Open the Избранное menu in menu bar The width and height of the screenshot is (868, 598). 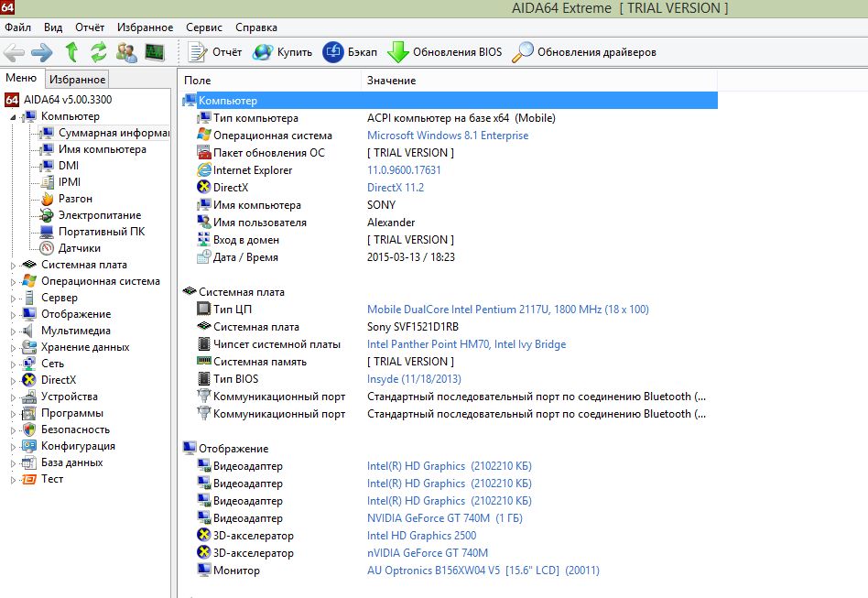pos(145,27)
